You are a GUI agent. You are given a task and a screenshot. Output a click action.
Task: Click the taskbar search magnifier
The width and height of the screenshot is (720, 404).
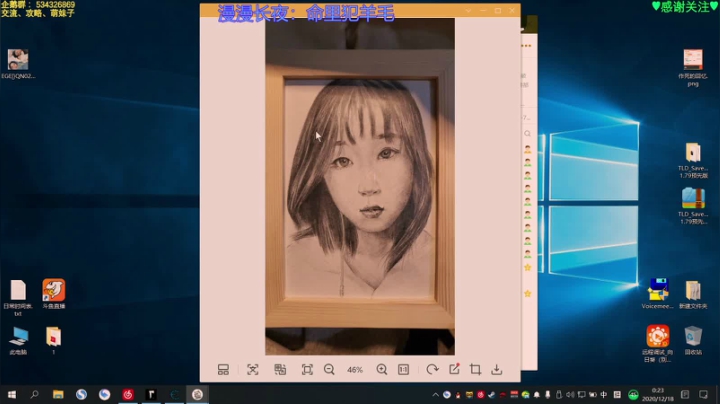(34, 394)
